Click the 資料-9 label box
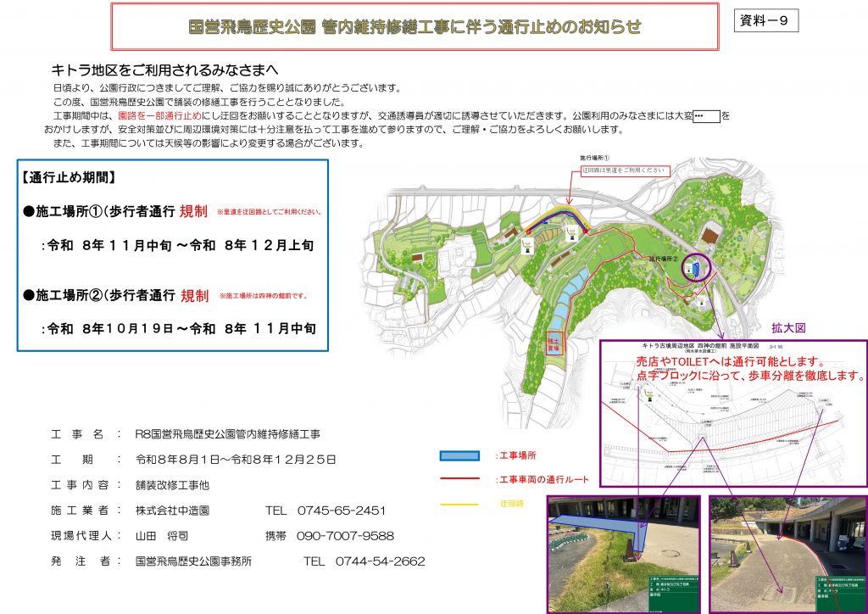 (766, 20)
